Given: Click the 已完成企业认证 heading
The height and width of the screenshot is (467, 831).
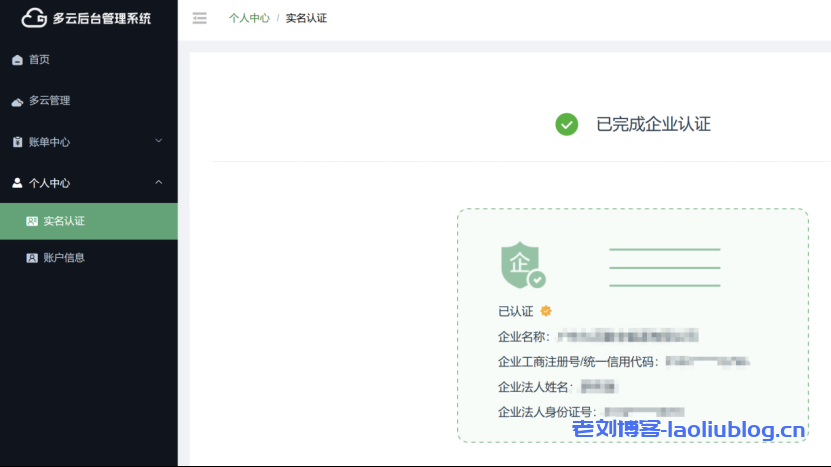Looking at the screenshot, I should pos(653,125).
